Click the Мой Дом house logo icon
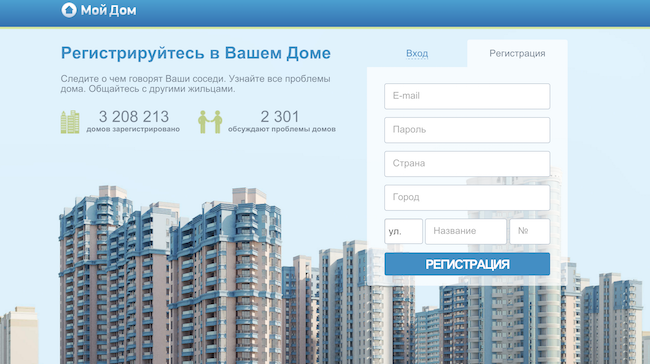This screenshot has height=364, width=650. tap(69, 10)
